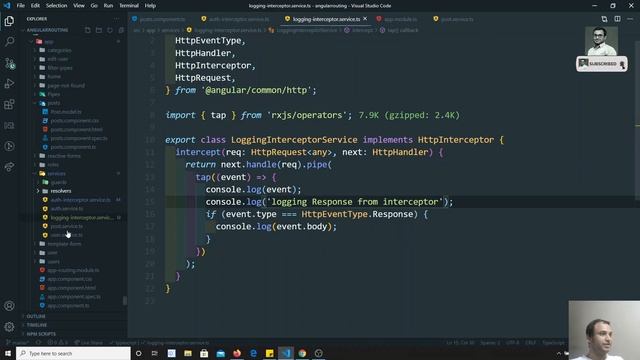This screenshot has height=360, width=640.
Task: Open the Source Control view
Action: tap(9, 62)
